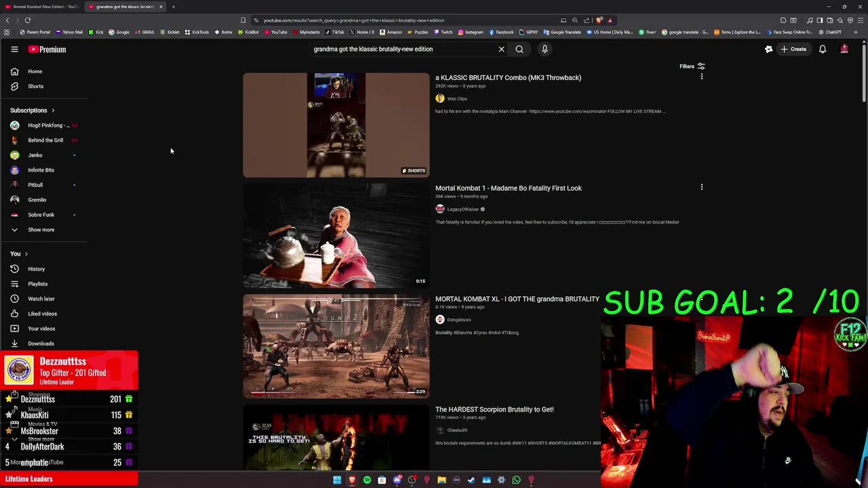Open Behind the Grill subscription
Screen dimensions: 868x488
pyautogui.click(x=44, y=140)
